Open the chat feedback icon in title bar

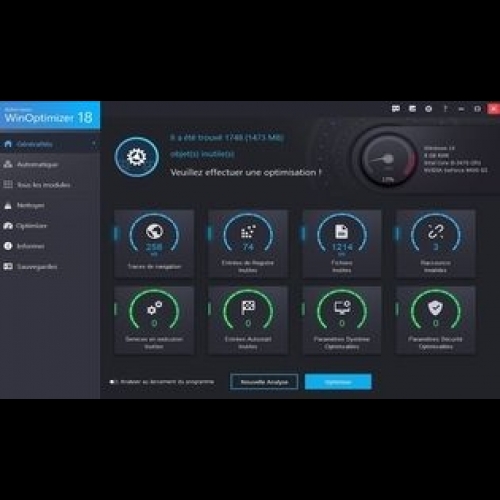(396, 109)
